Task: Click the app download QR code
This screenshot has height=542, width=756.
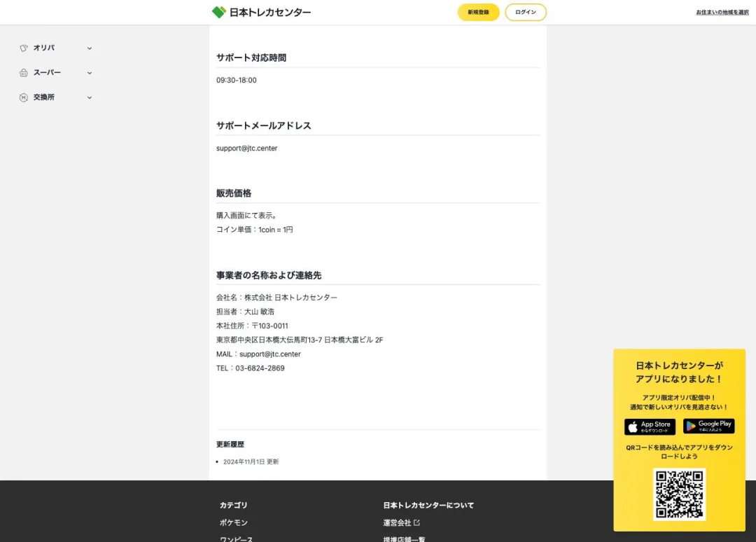Action: 679,494
